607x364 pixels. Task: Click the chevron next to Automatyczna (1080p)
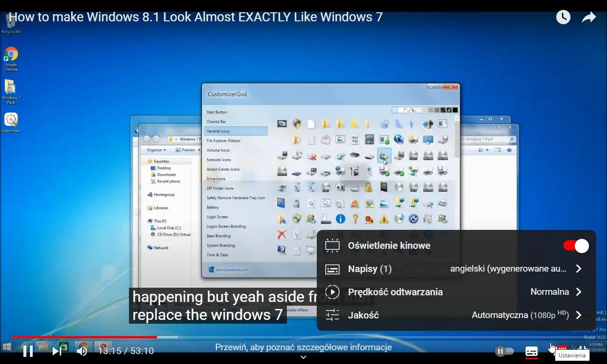pos(579,315)
